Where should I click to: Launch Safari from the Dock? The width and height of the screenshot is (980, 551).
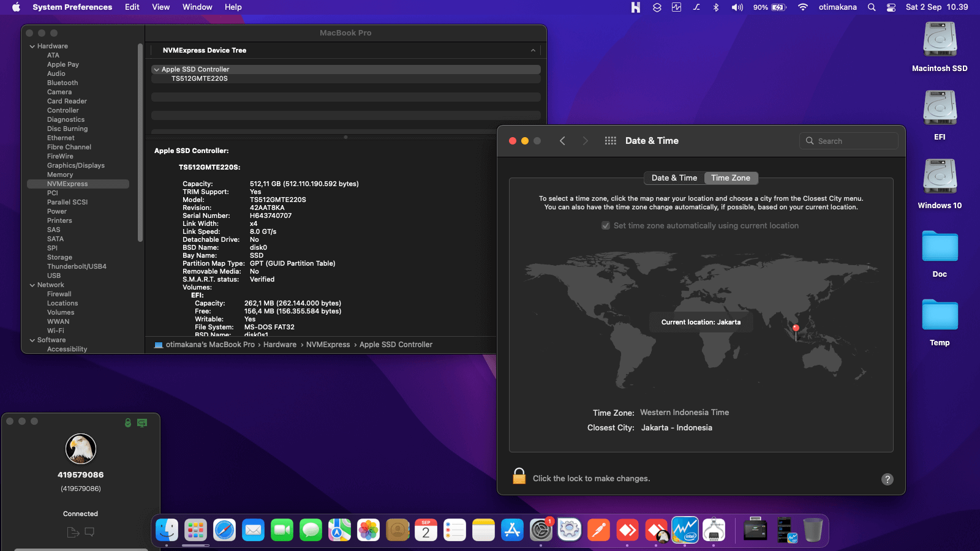click(x=224, y=530)
